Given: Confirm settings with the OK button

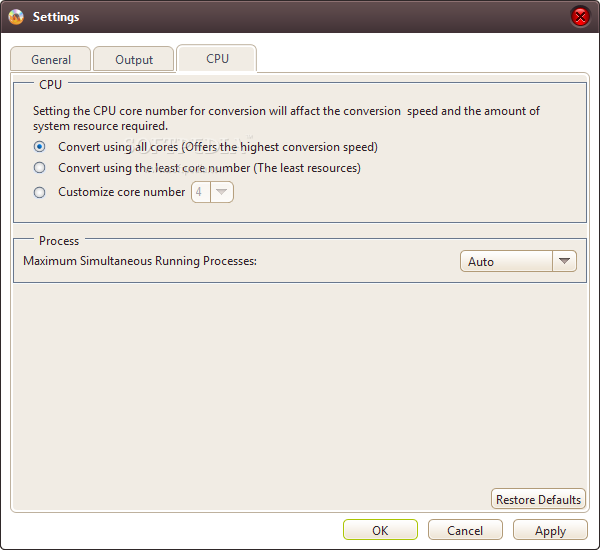Looking at the screenshot, I should click(380, 530).
